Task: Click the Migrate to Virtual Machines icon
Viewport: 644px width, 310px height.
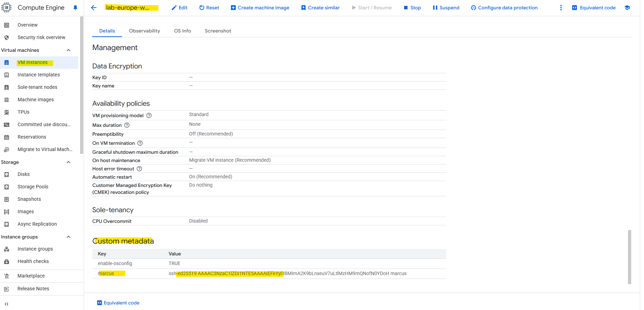Action: [7, 150]
